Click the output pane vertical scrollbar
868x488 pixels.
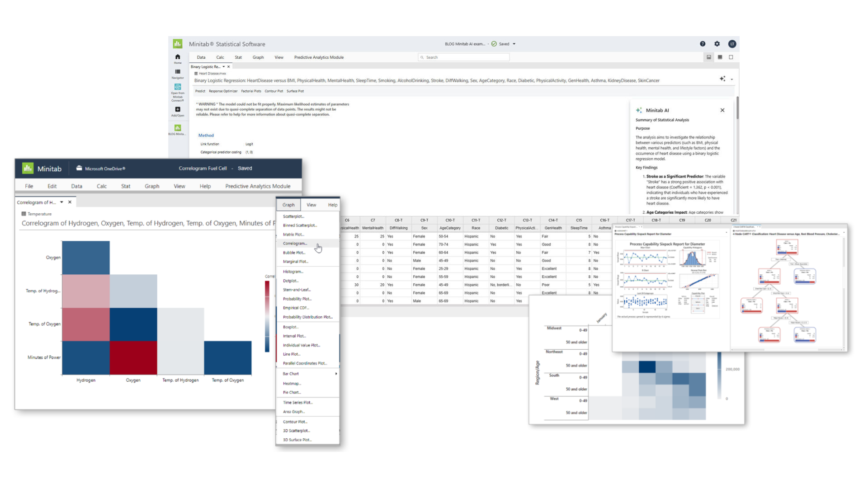tap(737, 108)
